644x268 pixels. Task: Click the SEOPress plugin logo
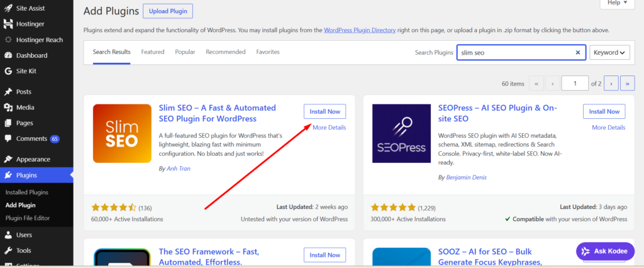pos(401,133)
